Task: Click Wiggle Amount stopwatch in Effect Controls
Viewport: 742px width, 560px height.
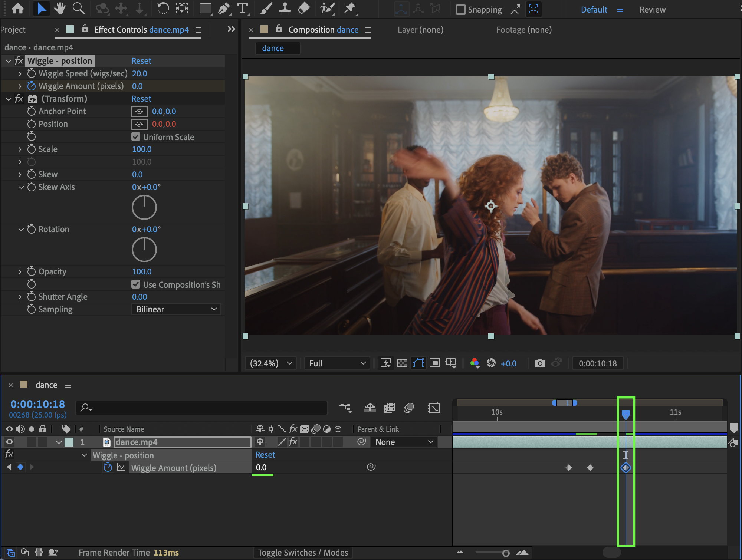Action: click(x=32, y=86)
